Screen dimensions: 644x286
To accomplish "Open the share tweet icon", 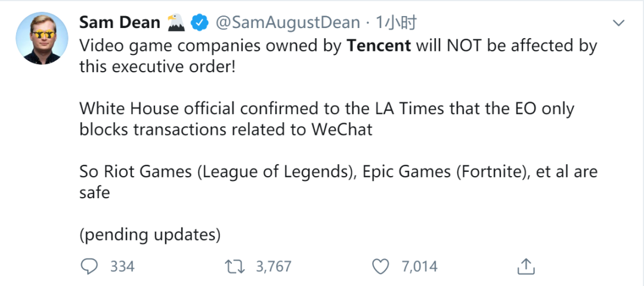I will tap(526, 266).
